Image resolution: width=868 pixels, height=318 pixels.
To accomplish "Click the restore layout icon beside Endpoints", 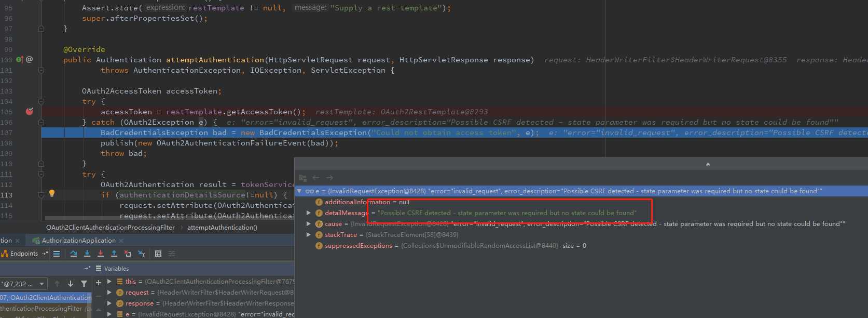I will (x=45, y=254).
